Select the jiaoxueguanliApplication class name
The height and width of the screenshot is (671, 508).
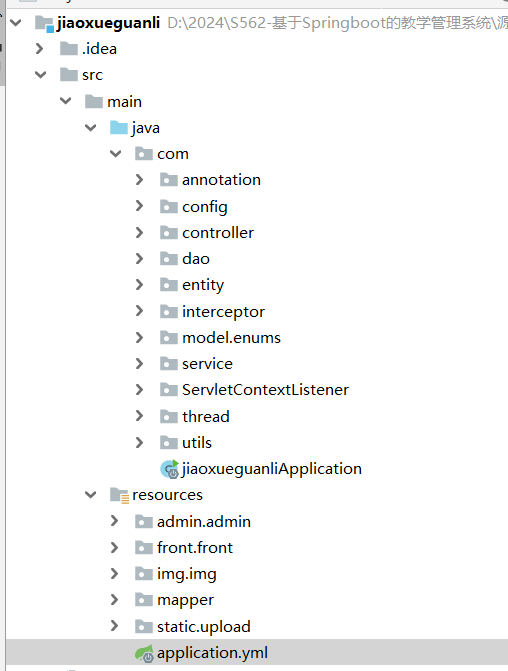(x=272, y=469)
